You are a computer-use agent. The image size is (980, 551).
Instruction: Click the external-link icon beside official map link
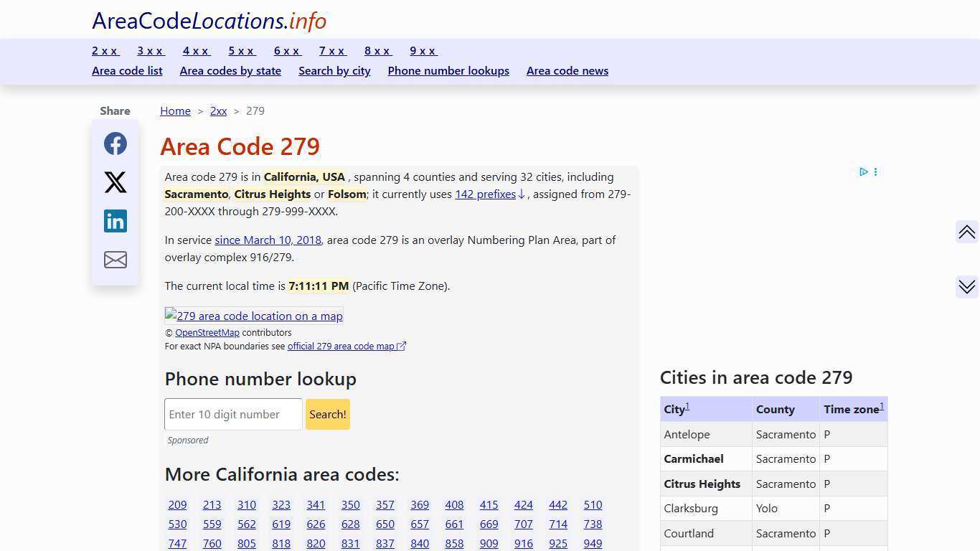(402, 345)
